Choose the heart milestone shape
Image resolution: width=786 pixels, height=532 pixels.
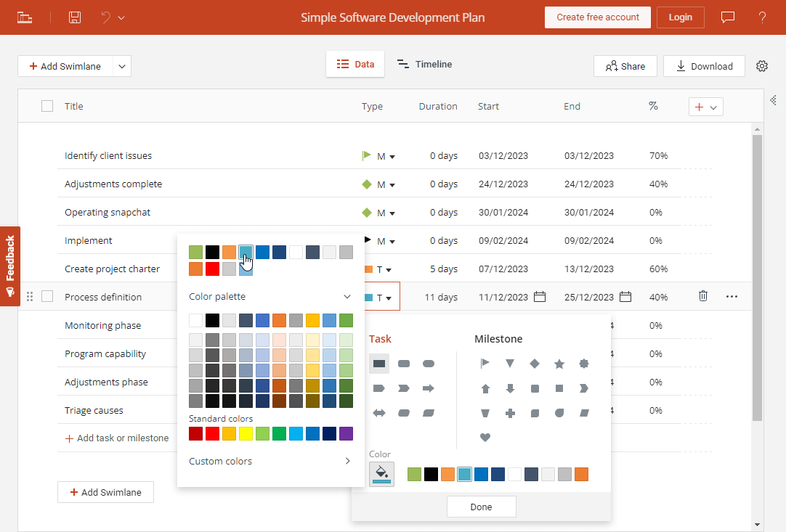485,437
